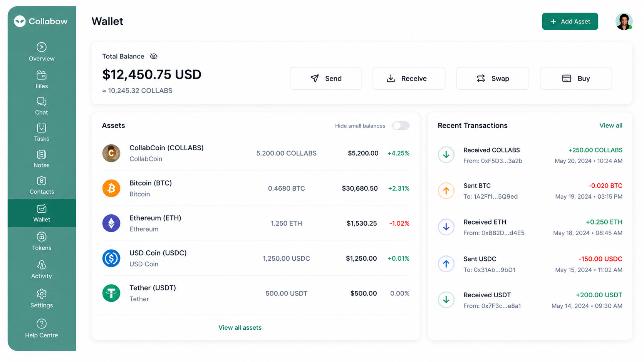Open the Chat sidebar icon
644x362 pixels.
click(x=42, y=102)
